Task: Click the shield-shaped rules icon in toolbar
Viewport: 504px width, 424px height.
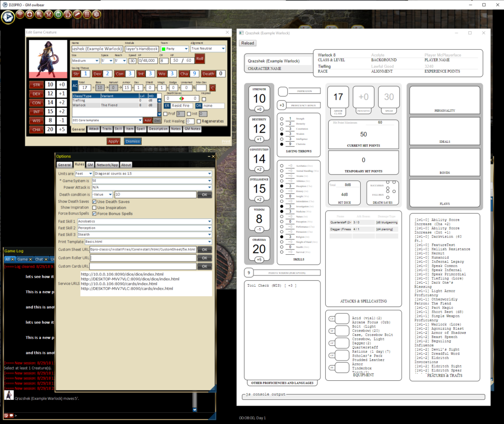Action: 96,14
